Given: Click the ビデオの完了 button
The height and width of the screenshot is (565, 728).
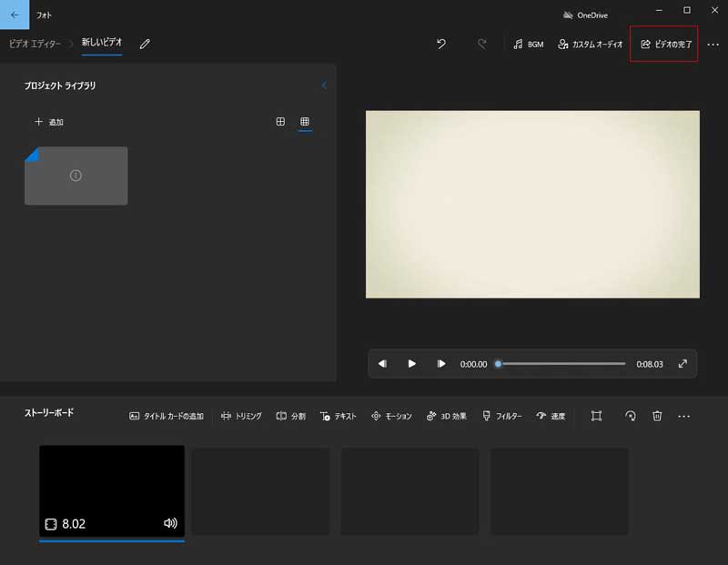Looking at the screenshot, I should pos(664,43).
